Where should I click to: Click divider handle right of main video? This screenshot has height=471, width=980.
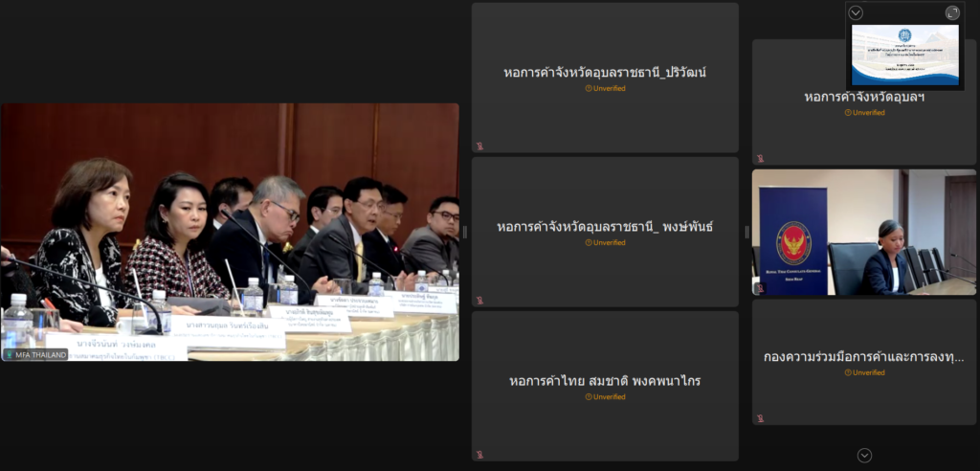click(464, 232)
